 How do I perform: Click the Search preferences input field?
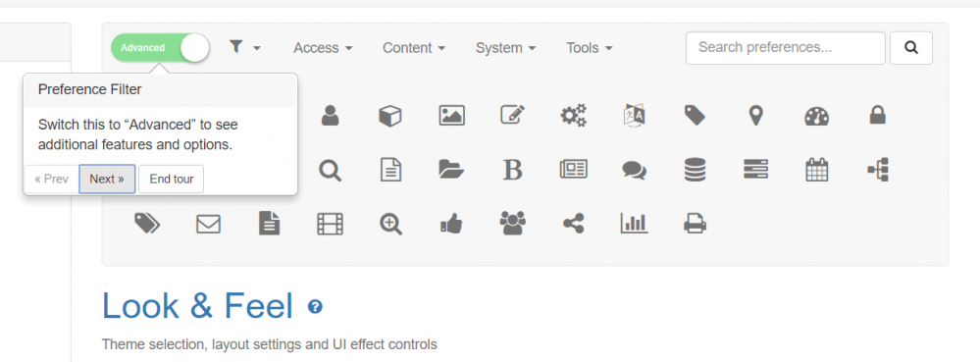pyautogui.click(x=785, y=47)
